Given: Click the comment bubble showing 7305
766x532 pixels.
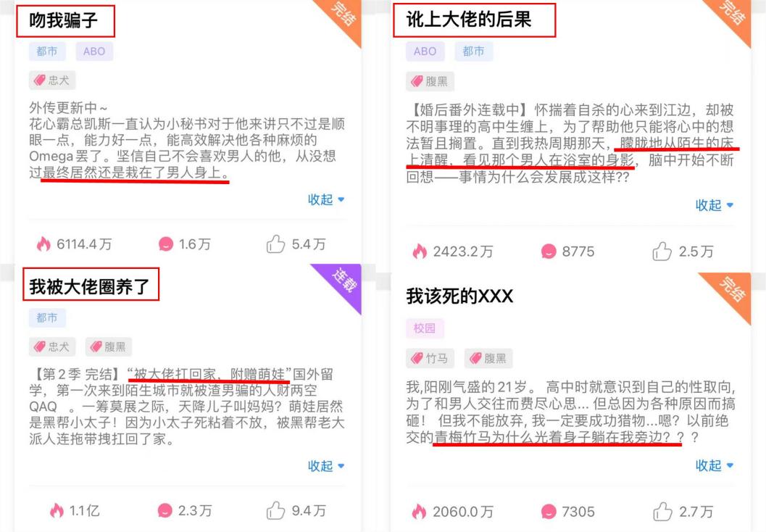Looking at the screenshot, I should click(x=549, y=512).
